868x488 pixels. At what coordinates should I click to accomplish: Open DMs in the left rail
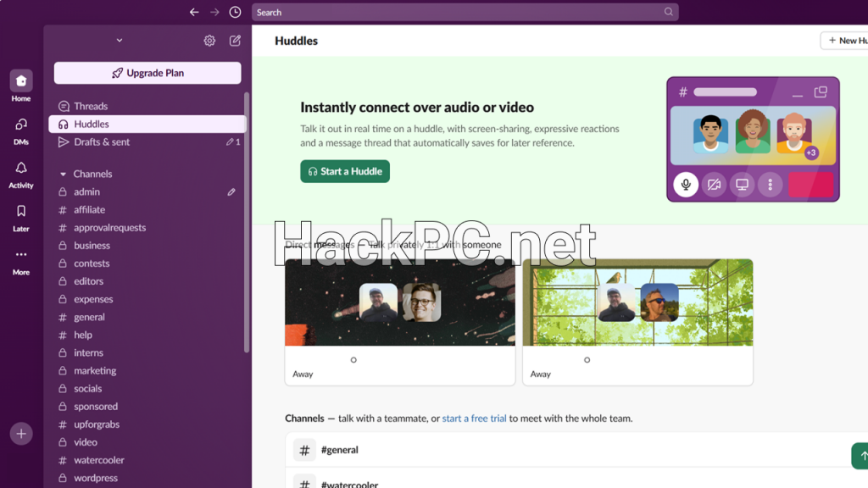pyautogui.click(x=21, y=130)
